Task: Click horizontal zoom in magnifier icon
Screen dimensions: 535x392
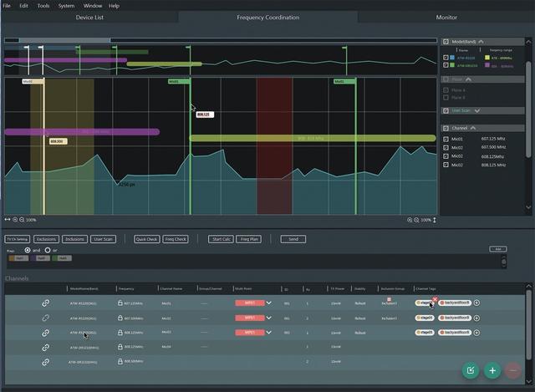Action: click(x=15, y=220)
